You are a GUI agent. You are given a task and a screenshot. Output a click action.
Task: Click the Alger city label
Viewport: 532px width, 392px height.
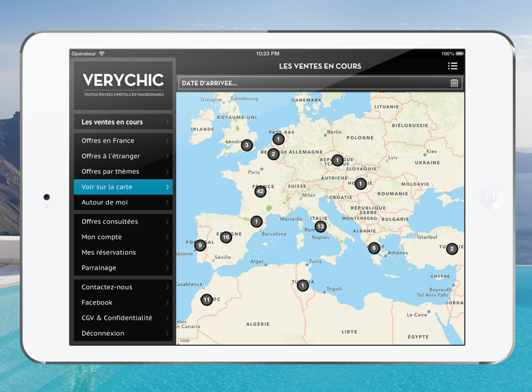pyautogui.click(x=256, y=261)
